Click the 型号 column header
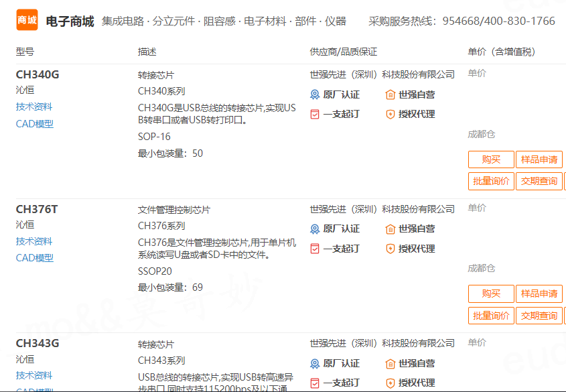566x392 pixels. pos(25,52)
